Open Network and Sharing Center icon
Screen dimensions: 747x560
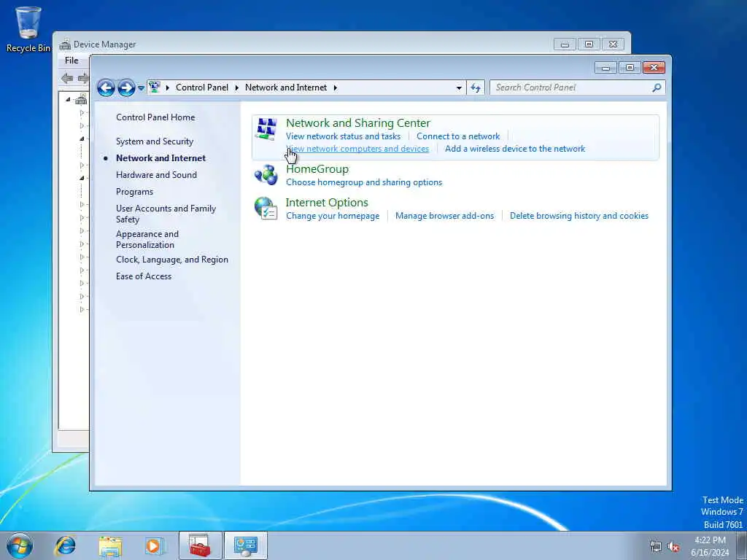[x=266, y=129]
